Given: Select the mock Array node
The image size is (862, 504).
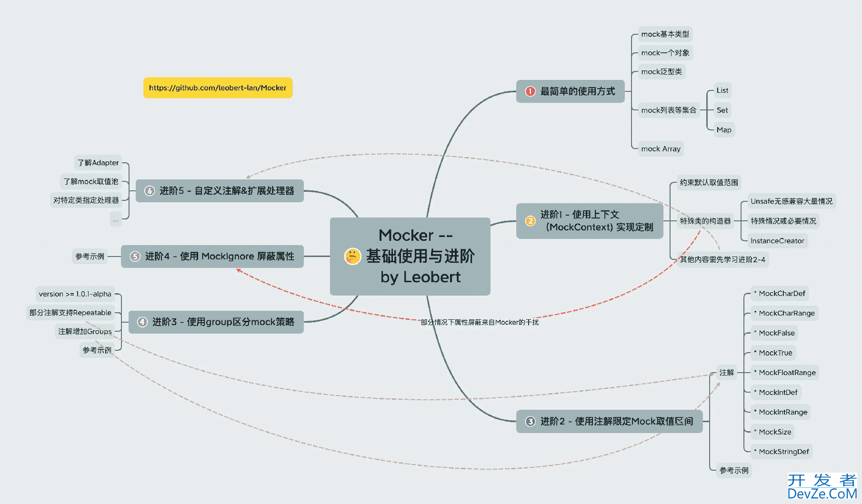Looking at the screenshot, I should point(661,148).
